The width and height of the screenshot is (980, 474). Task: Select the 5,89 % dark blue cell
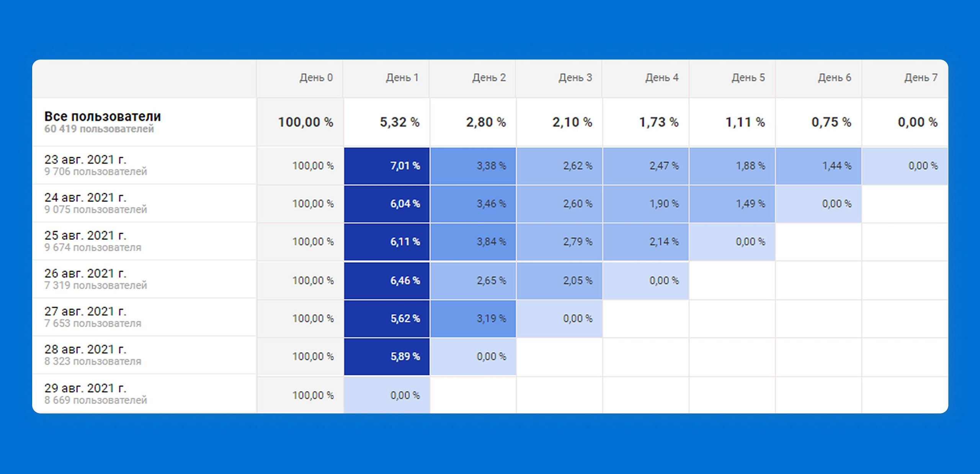(x=405, y=357)
